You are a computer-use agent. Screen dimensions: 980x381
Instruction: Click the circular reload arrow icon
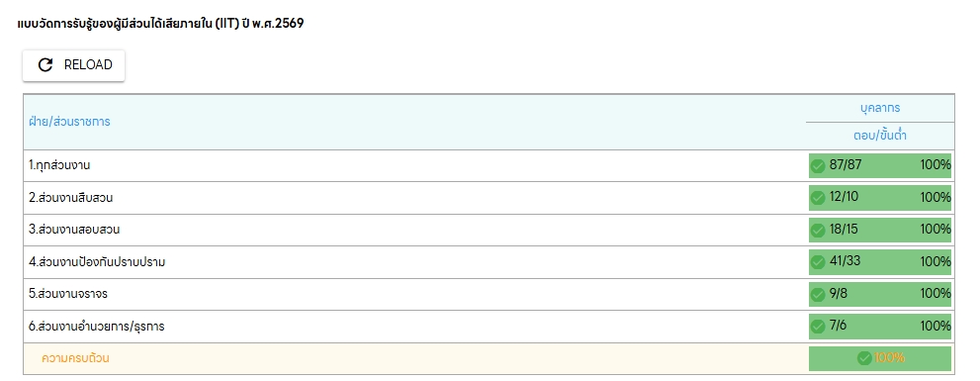pos(45,65)
